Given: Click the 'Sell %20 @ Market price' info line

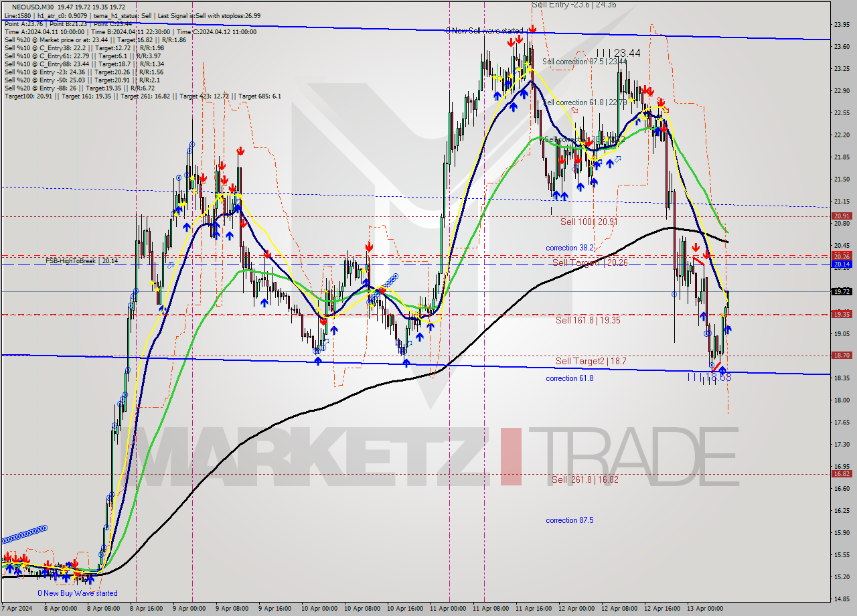Looking at the screenshot, I should 95,40.
